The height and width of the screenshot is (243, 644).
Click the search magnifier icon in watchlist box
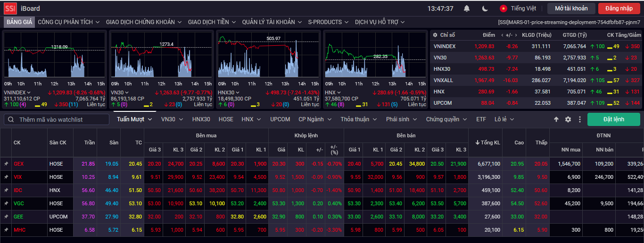pos(11,119)
